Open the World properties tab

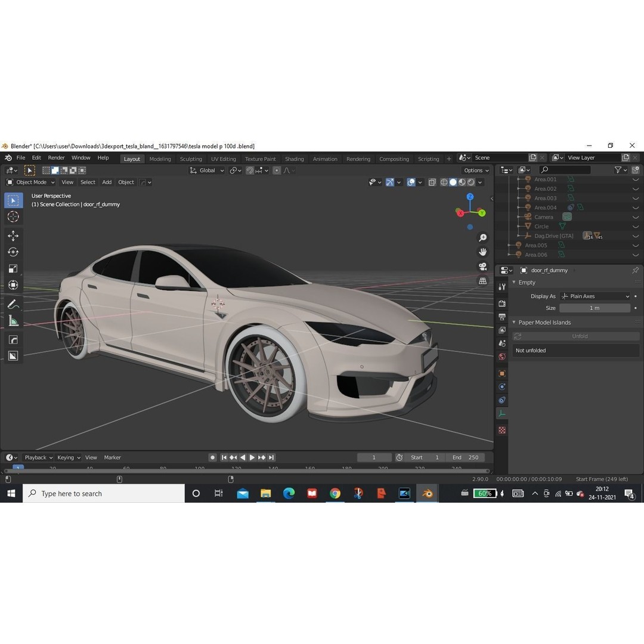(x=502, y=357)
